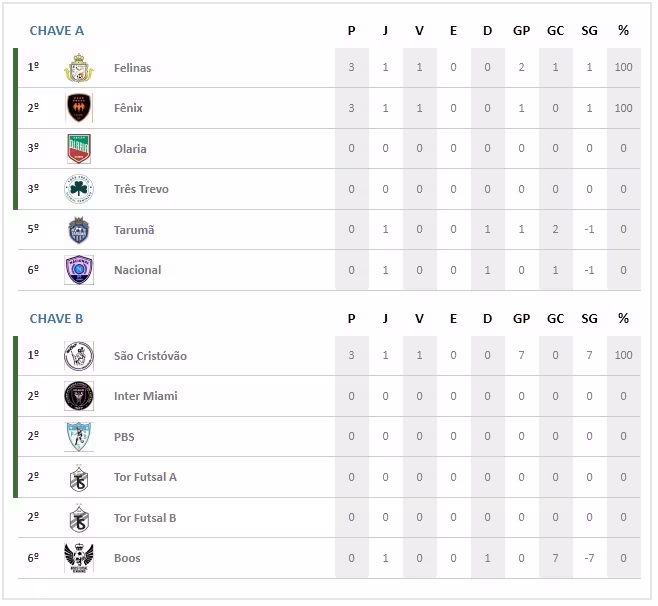Click the GP column header in Chave A
The height and width of the screenshot is (606, 658).
point(521,31)
